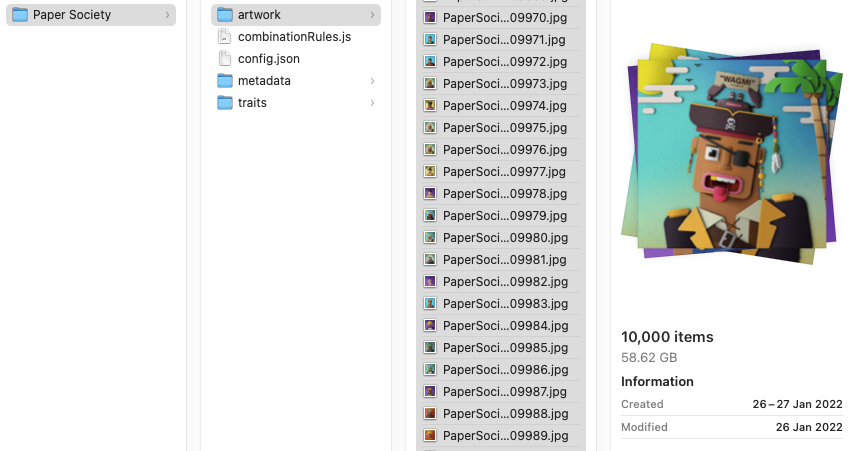Click thumbnail icon of PaperSoci...09984.jpg

430,325
